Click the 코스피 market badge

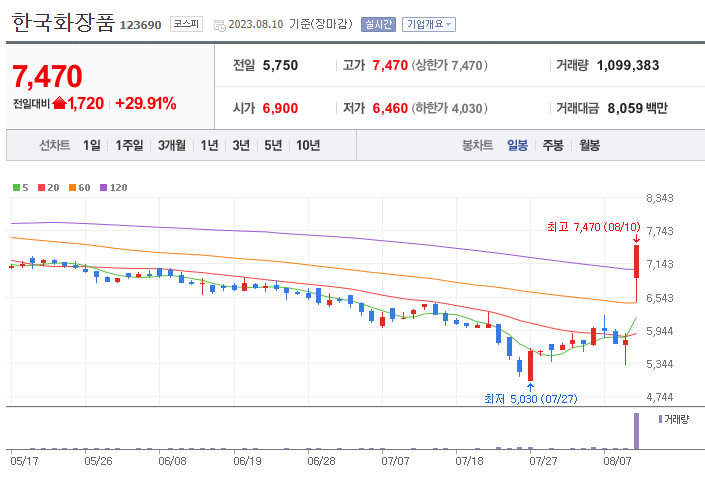point(186,24)
